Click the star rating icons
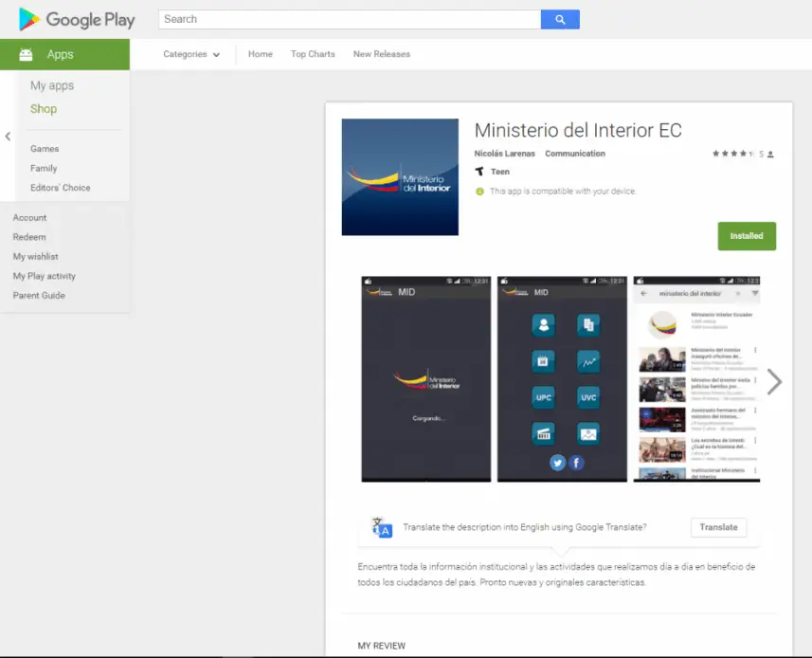Image resolution: width=812 pixels, height=658 pixels. pyautogui.click(x=732, y=154)
